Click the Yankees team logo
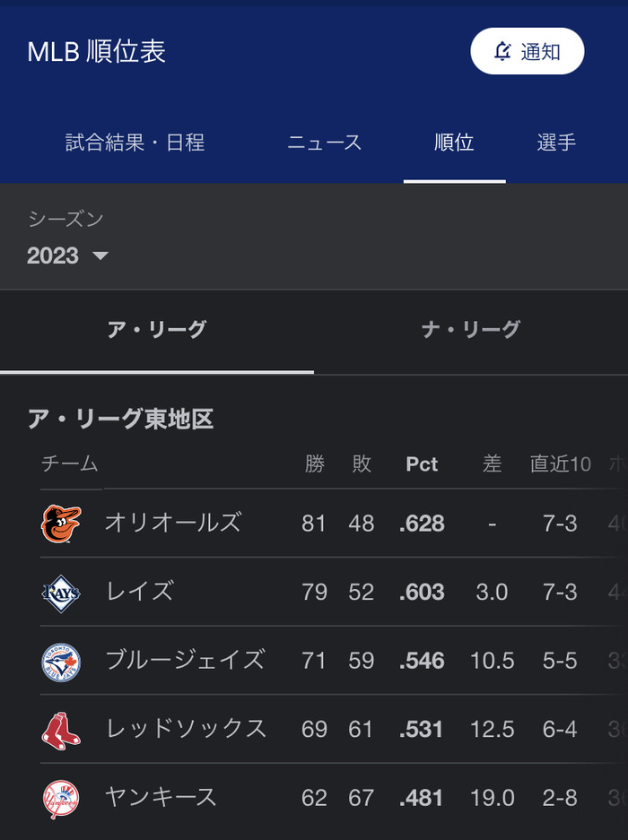This screenshot has width=628, height=840. [x=61, y=800]
